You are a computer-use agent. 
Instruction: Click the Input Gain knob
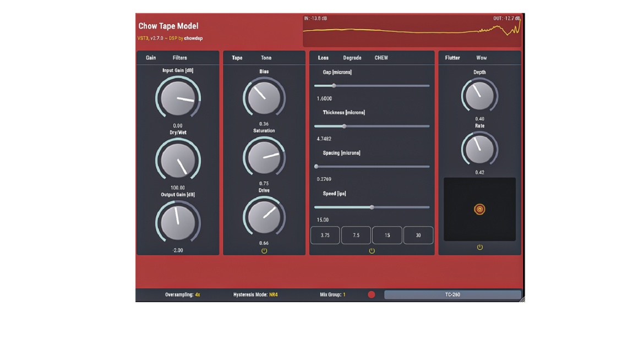[x=178, y=98]
